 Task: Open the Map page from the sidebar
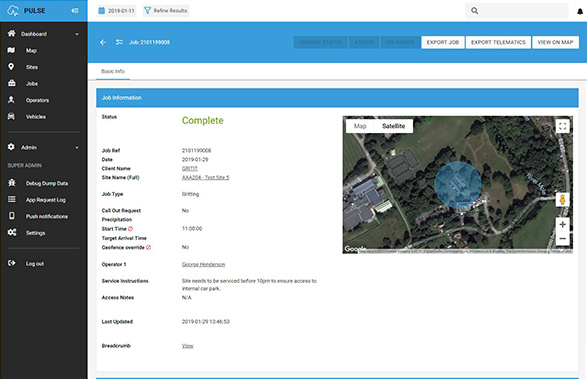pyautogui.click(x=31, y=51)
